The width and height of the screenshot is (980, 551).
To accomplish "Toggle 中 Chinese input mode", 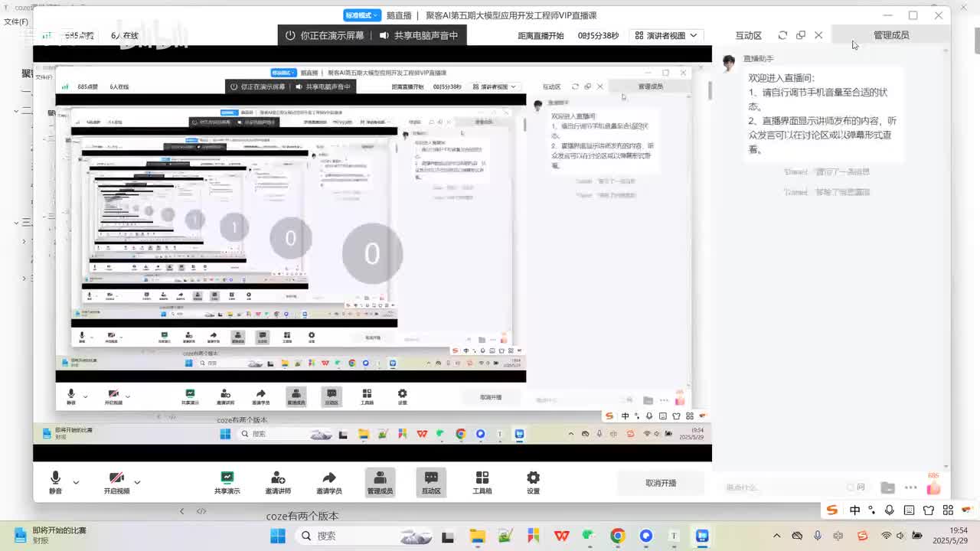I will [855, 510].
